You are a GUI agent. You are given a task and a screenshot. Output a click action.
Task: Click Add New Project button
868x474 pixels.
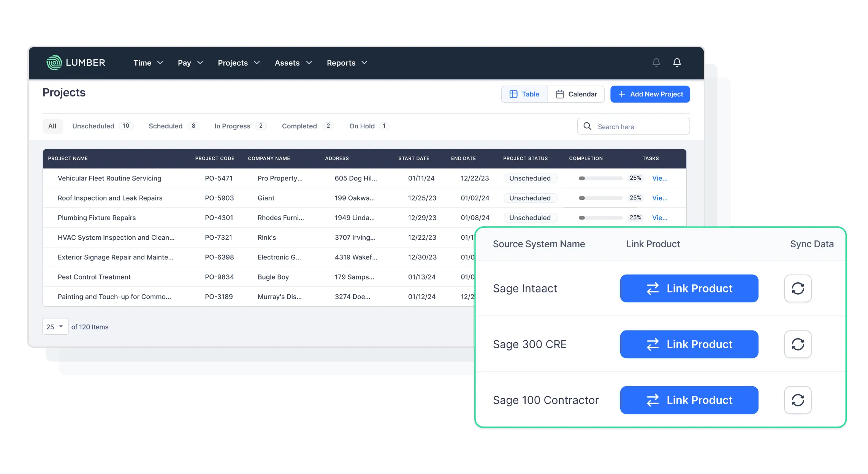click(650, 94)
